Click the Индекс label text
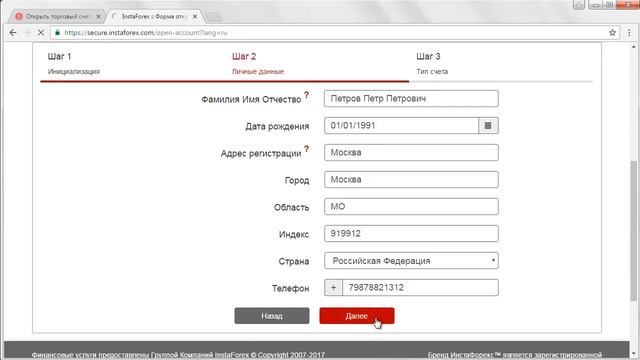 (x=294, y=235)
